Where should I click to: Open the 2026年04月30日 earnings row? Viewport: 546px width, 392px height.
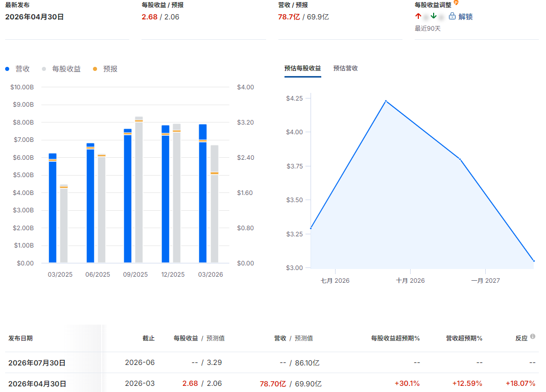[x=272, y=383]
